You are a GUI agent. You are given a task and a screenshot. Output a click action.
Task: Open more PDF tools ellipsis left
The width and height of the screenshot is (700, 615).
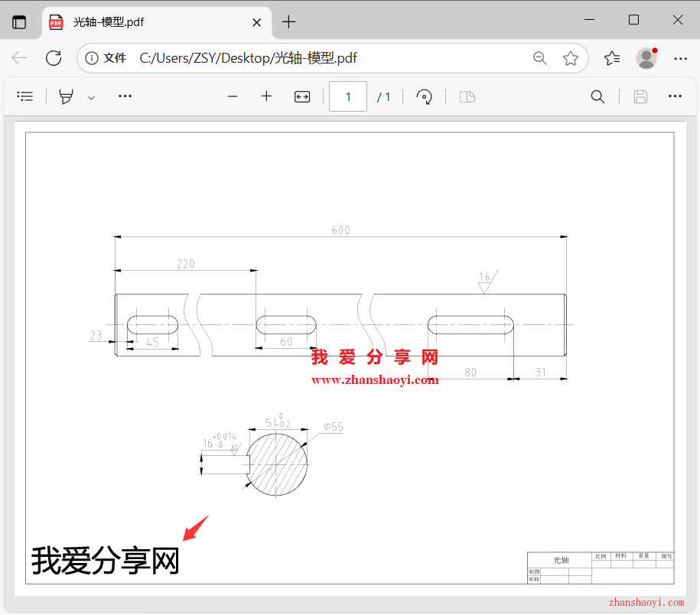pyautogui.click(x=125, y=96)
